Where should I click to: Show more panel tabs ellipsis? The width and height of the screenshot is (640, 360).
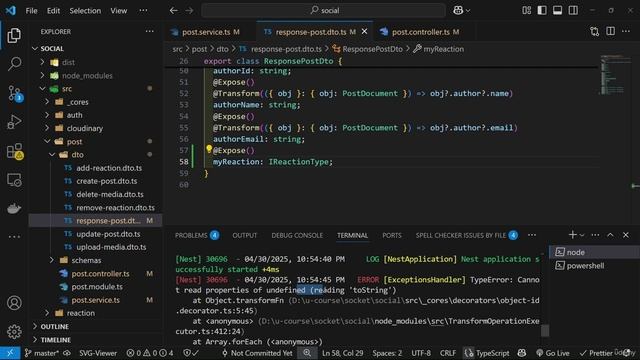tap(532, 235)
